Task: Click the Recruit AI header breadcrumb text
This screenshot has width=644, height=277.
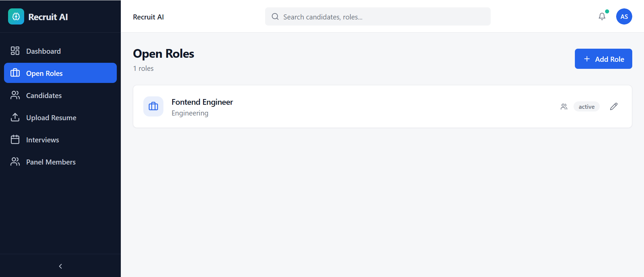Action: tap(148, 17)
